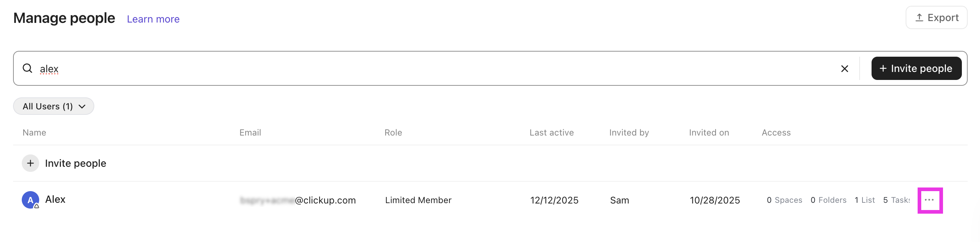Export the people list
The width and height of the screenshot is (980, 242).
tap(936, 17)
